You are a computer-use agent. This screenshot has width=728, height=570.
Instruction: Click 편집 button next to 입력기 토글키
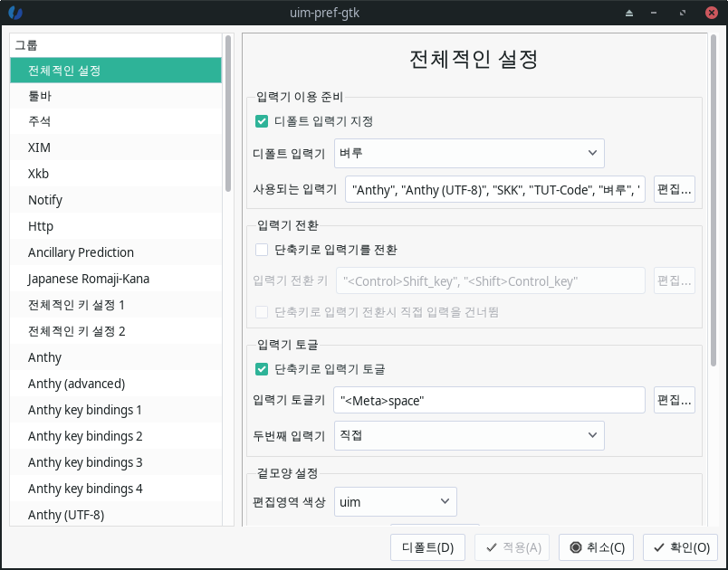[x=674, y=400]
